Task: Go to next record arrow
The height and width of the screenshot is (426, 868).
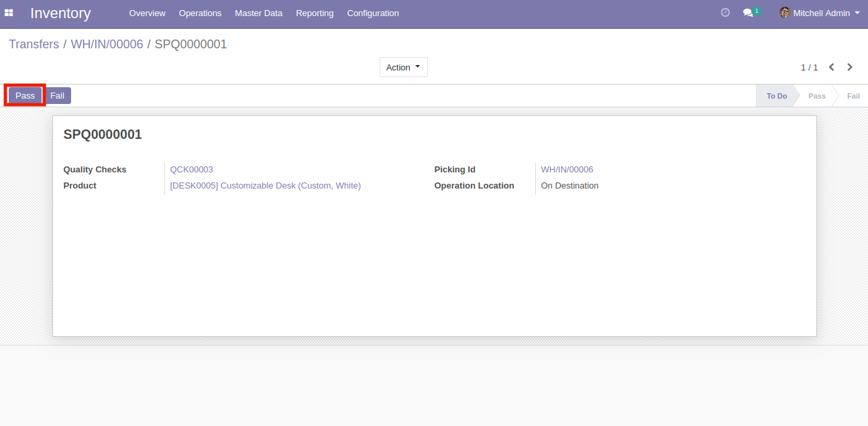Action: pyautogui.click(x=850, y=67)
